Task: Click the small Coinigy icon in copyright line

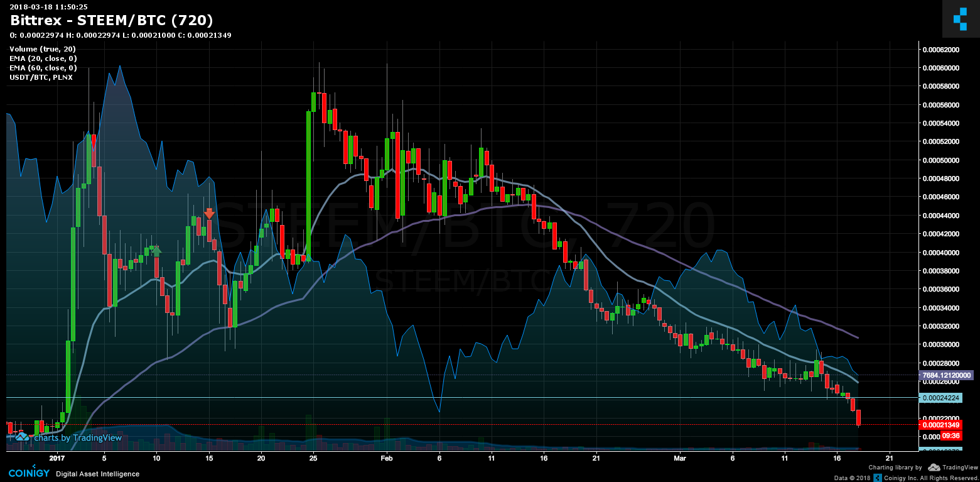Action: coord(877,478)
